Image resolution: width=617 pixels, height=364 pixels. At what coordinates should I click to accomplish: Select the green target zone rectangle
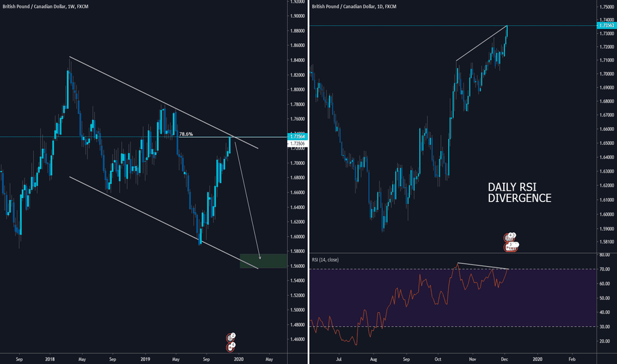point(258,261)
